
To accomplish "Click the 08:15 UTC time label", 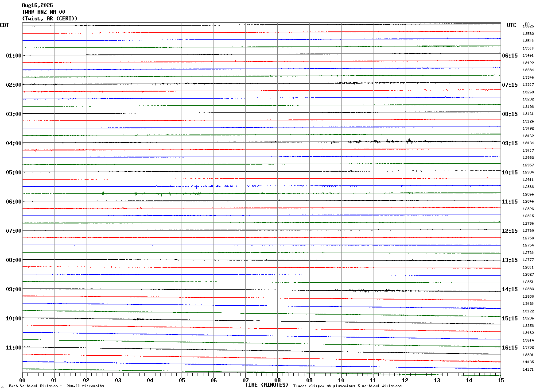I will [x=510, y=114].
